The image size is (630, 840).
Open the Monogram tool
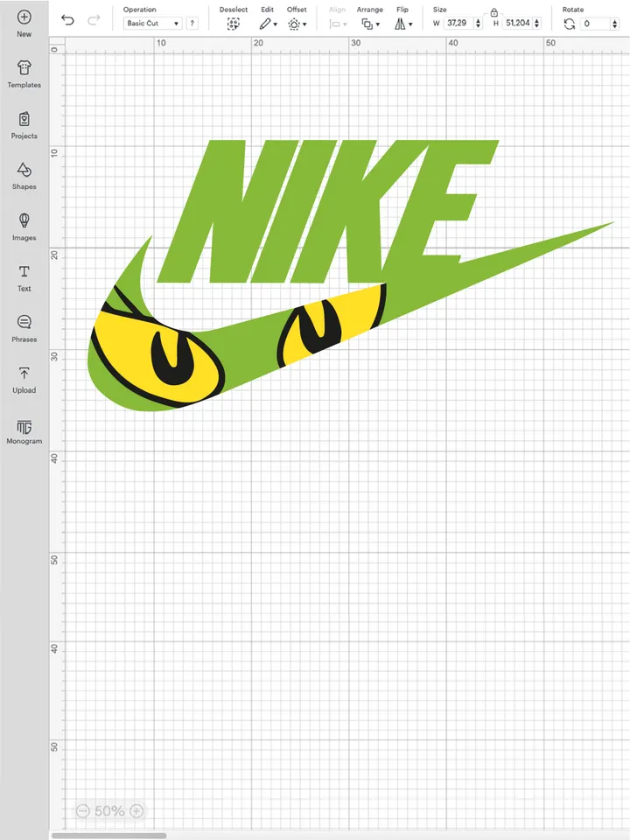click(x=24, y=431)
